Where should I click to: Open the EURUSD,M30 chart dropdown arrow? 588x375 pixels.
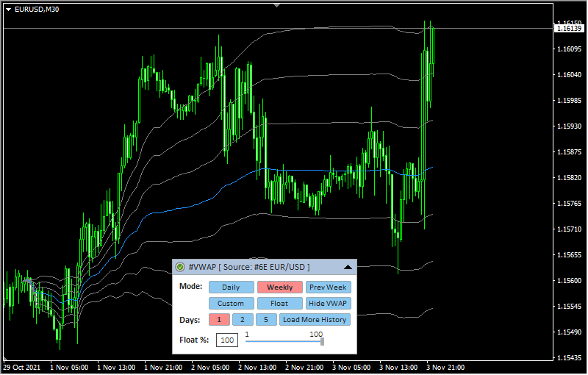click(x=8, y=9)
